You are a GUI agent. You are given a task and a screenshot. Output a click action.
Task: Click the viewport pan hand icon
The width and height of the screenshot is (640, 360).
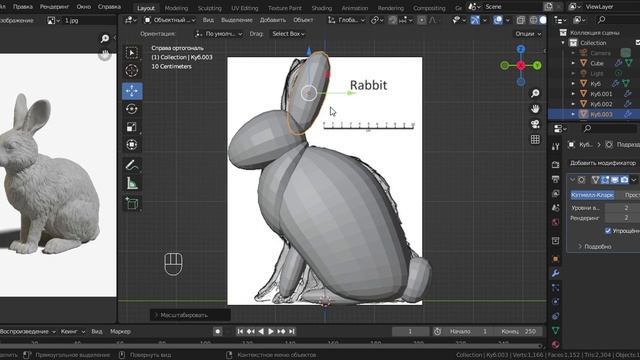(x=535, y=109)
